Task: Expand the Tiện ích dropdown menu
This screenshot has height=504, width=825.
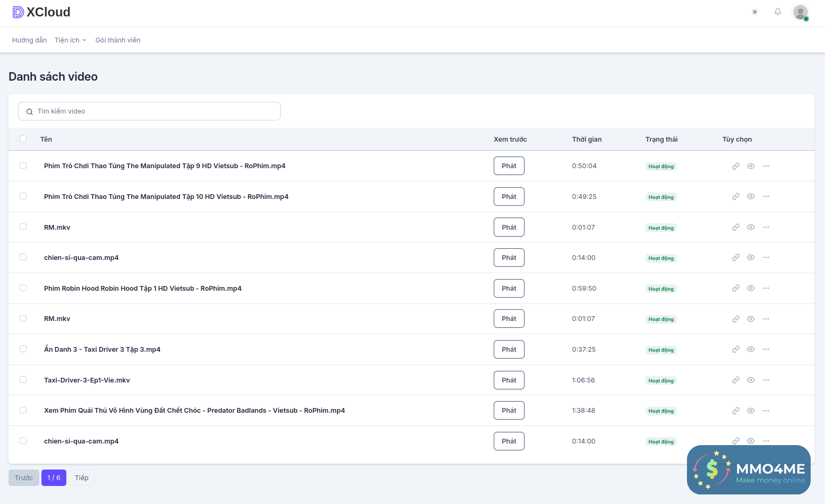Action: coord(70,40)
